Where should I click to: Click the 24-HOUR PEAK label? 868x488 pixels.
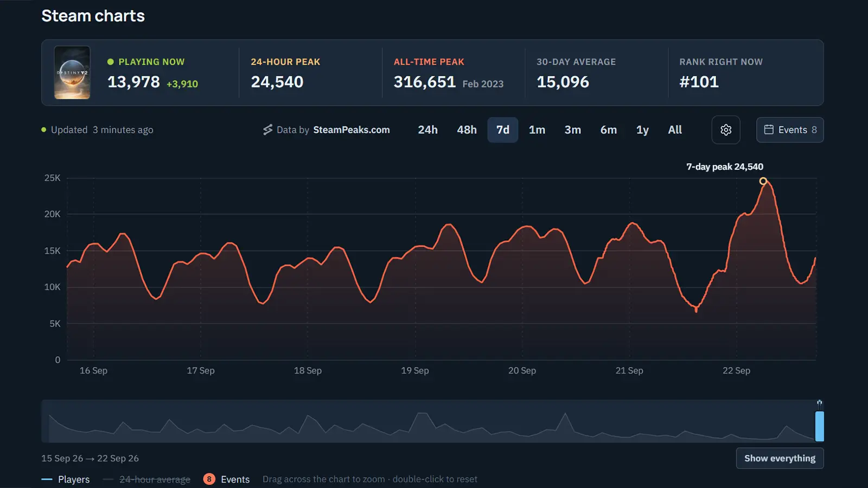tap(285, 62)
